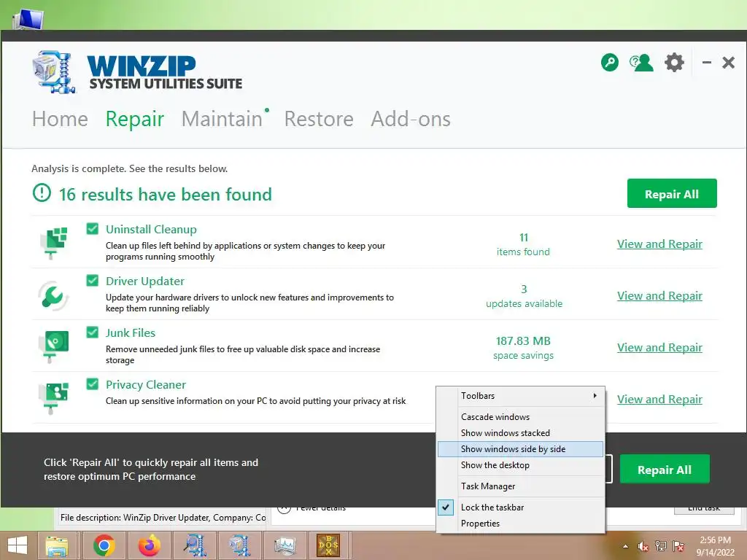Uncheck the Uninstall Cleanup checkbox
This screenshot has height=560, width=747.
(x=93, y=228)
